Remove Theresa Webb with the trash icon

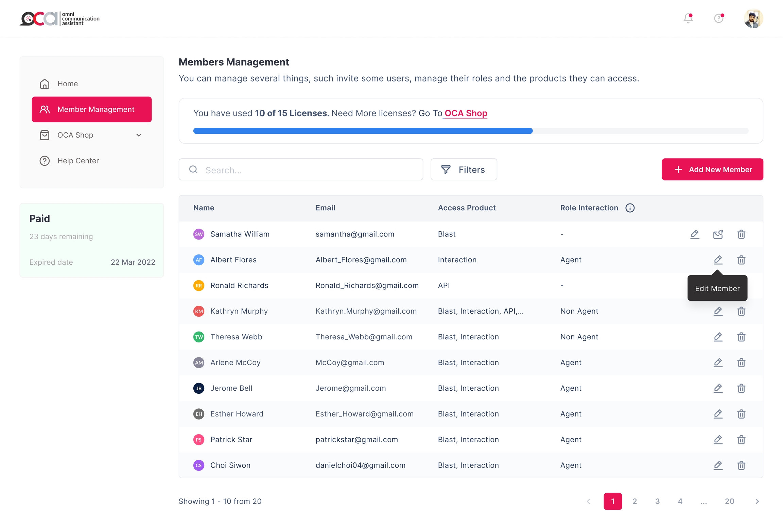tap(741, 337)
